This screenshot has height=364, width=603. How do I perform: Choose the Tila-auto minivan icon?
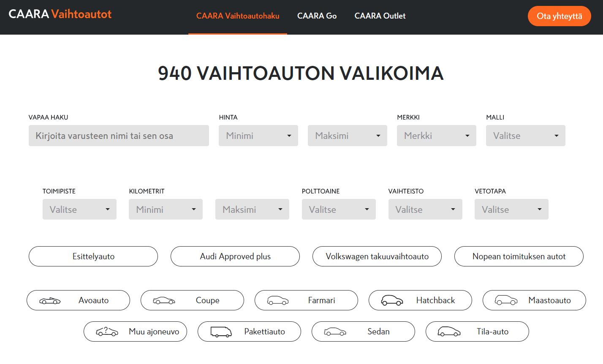click(x=449, y=332)
